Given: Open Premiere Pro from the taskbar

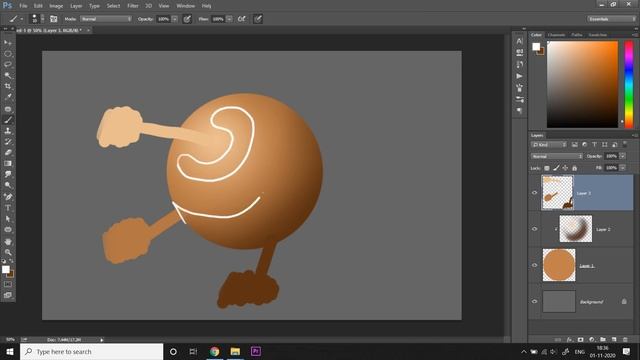Looking at the screenshot, I should point(256,351).
